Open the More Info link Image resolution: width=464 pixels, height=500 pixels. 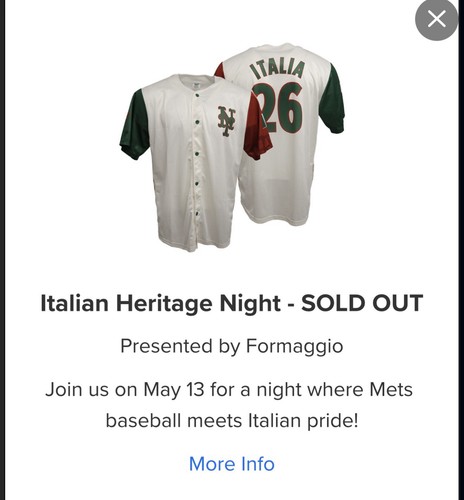tap(232, 464)
